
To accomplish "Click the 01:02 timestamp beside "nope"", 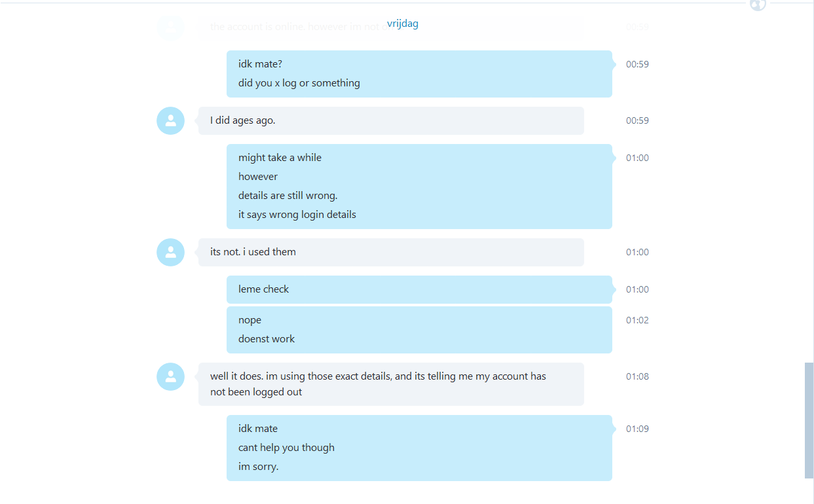I will point(637,320).
